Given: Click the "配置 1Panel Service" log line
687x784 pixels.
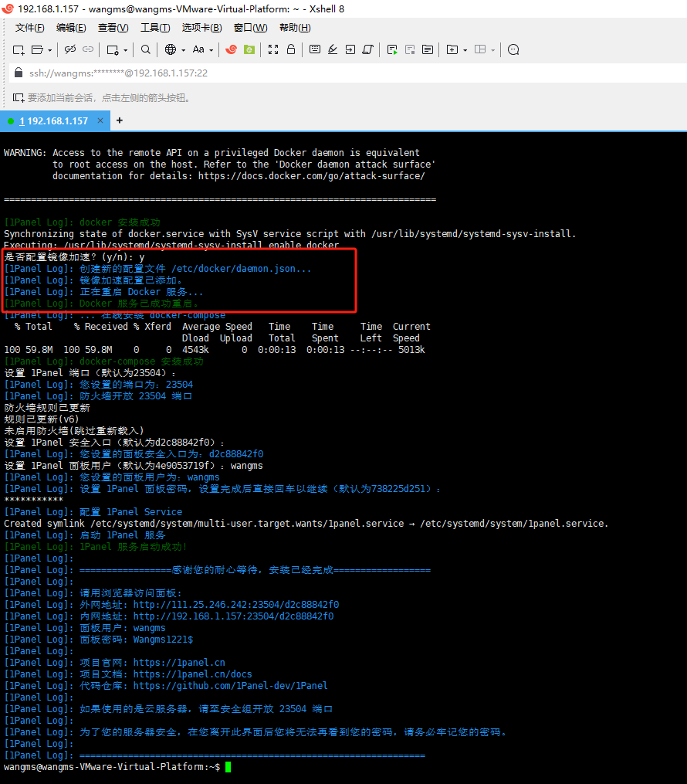Looking at the screenshot, I should tap(93, 512).
